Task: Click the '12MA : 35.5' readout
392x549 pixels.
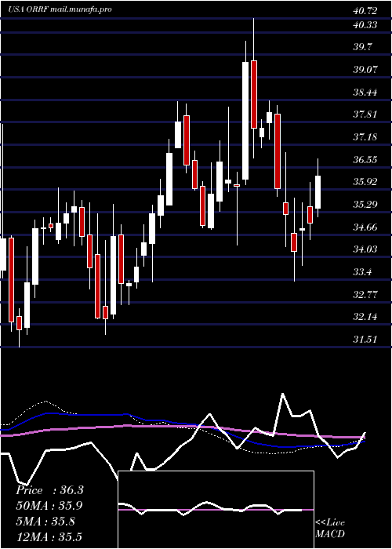Action: pyautogui.click(x=49, y=536)
